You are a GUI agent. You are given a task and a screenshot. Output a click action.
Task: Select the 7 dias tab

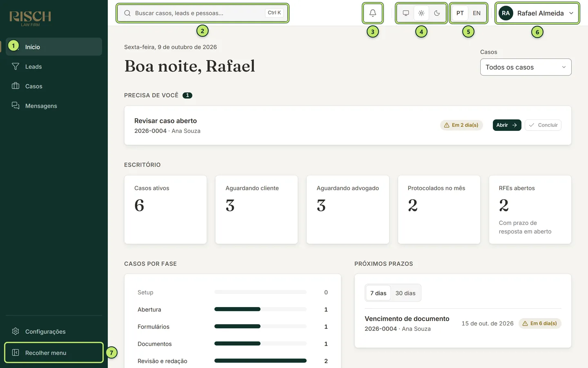click(x=378, y=293)
